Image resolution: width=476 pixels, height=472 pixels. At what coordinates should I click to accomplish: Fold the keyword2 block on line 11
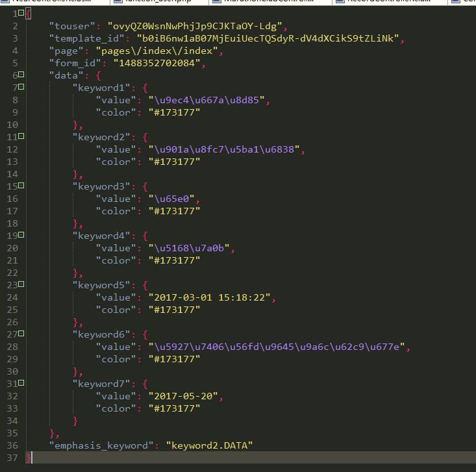point(21,136)
